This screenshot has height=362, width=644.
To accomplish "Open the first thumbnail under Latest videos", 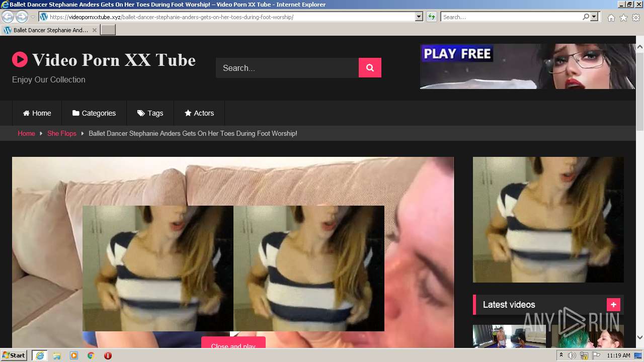I will (509, 336).
